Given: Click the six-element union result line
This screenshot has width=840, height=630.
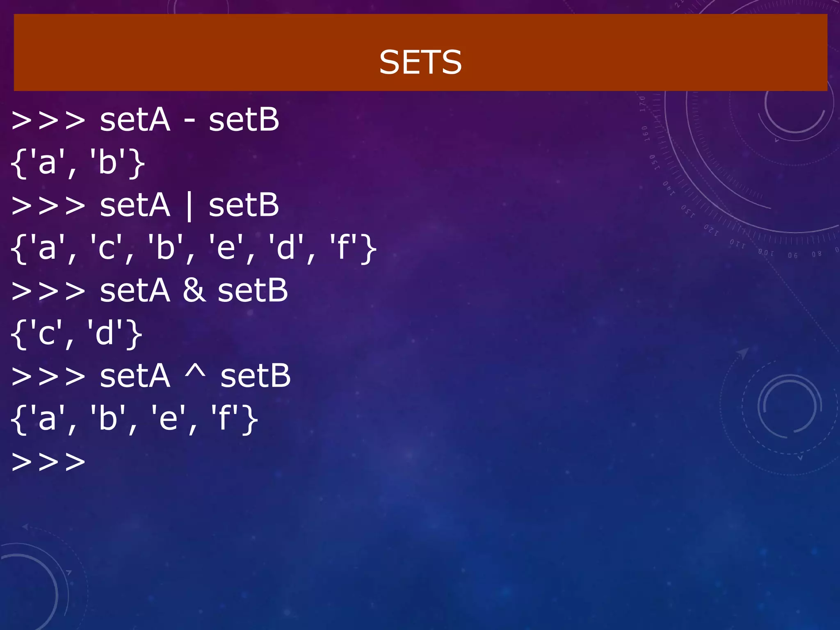Looking at the screenshot, I should tap(193, 248).
